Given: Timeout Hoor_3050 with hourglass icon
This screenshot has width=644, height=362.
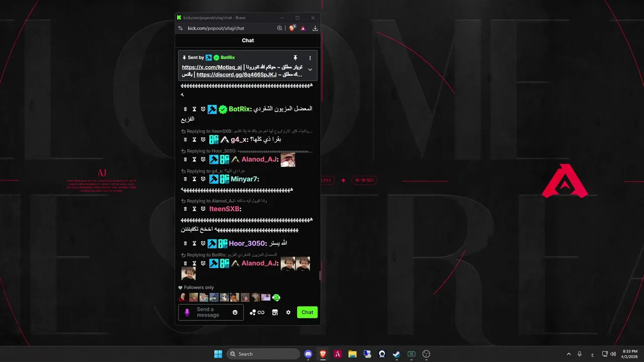Looking at the screenshot, I should (194, 243).
